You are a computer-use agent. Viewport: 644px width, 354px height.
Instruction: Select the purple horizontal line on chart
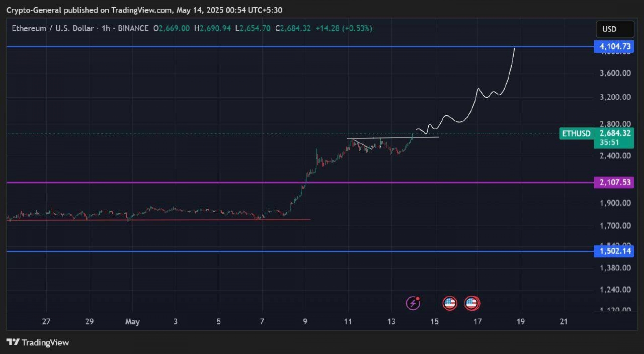[x=300, y=183]
